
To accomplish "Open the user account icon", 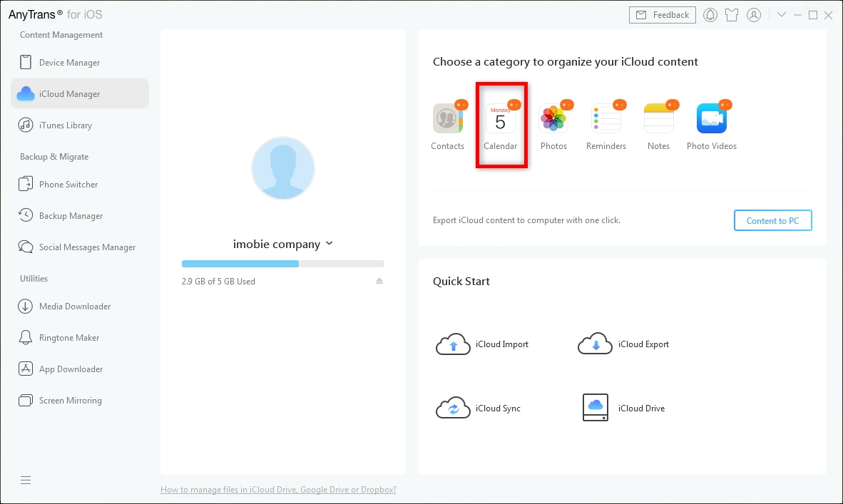I will coord(754,15).
